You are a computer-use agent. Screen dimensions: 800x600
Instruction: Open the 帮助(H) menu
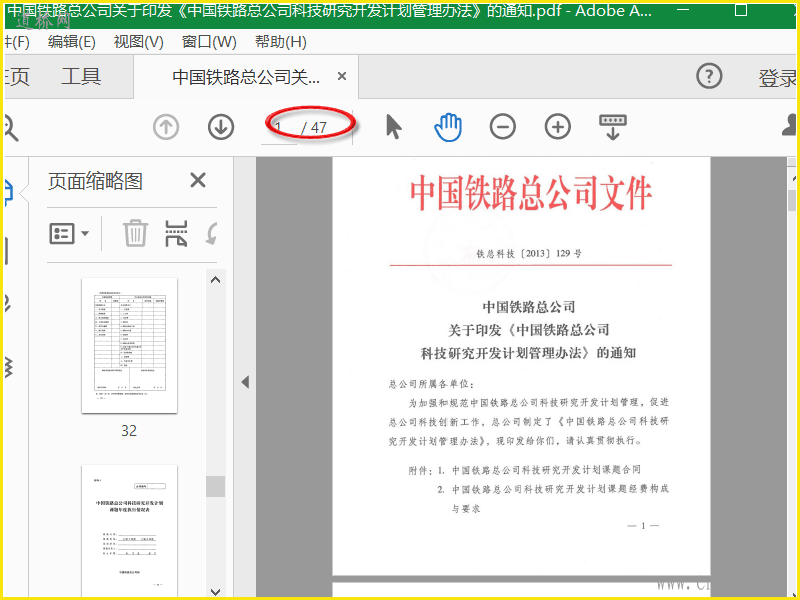pos(281,42)
